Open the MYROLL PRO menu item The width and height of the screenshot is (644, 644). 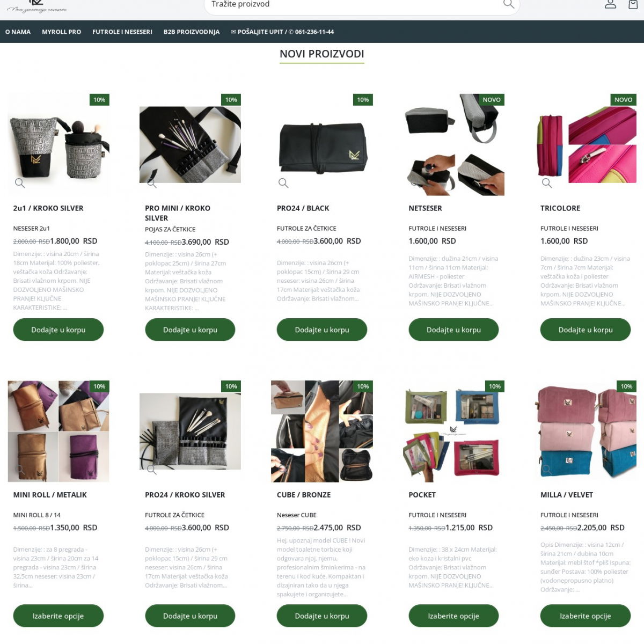pos(62,32)
